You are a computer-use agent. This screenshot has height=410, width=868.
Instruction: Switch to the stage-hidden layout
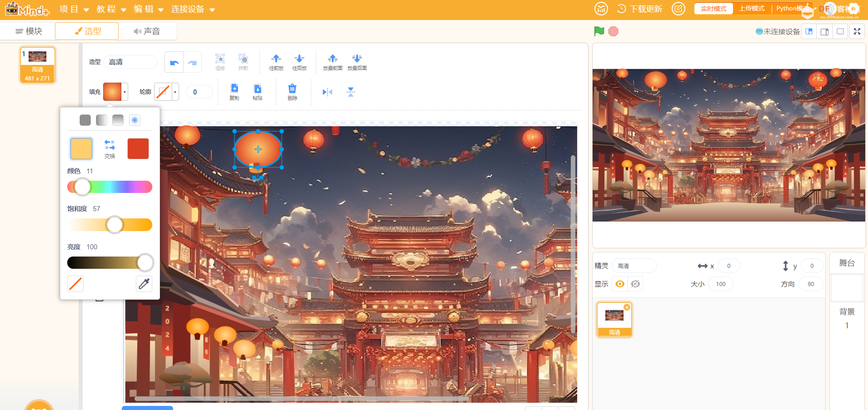(840, 31)
